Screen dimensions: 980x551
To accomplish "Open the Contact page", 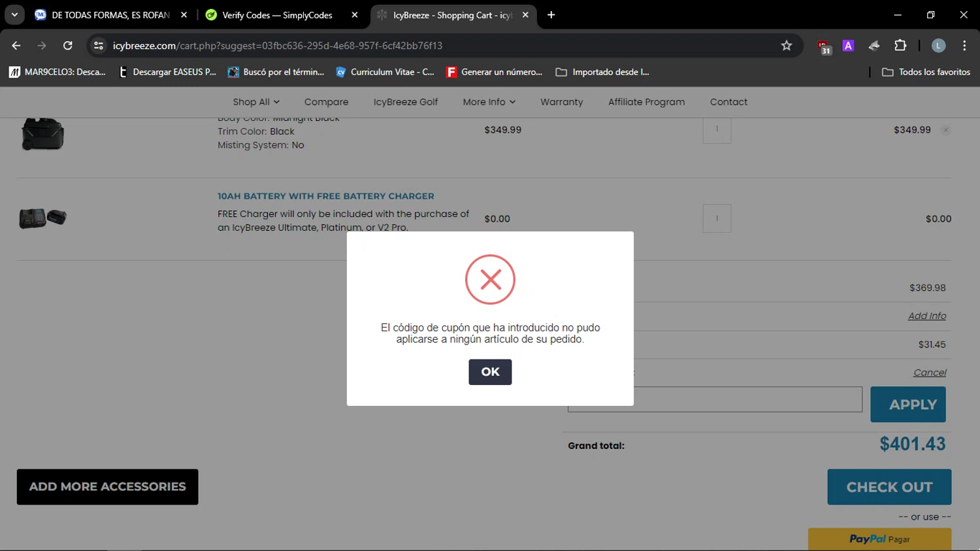I will tap(728, 102).
